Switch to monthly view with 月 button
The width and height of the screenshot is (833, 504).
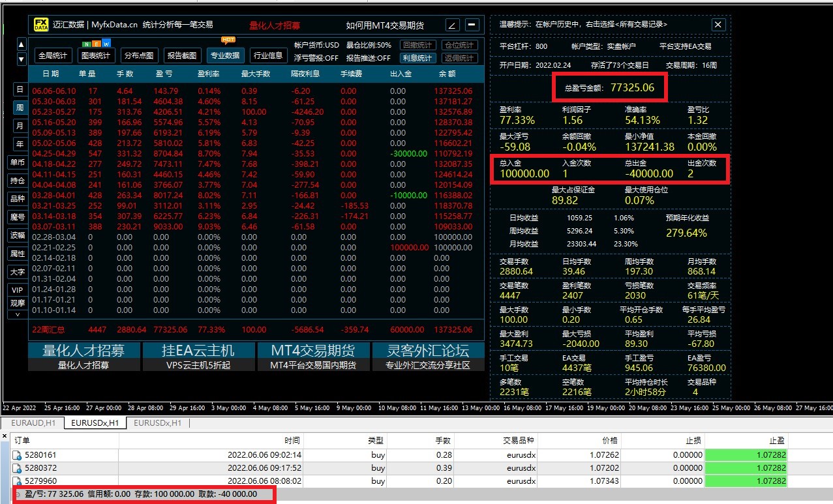pos(20,125)
